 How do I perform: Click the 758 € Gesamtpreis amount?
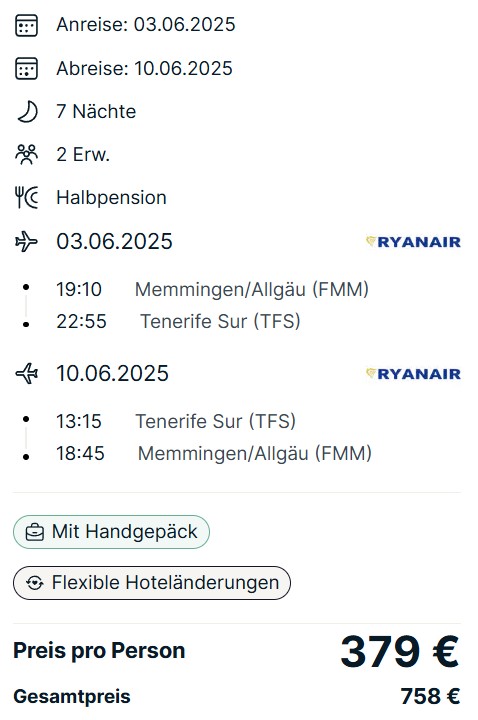coord(430,696)
